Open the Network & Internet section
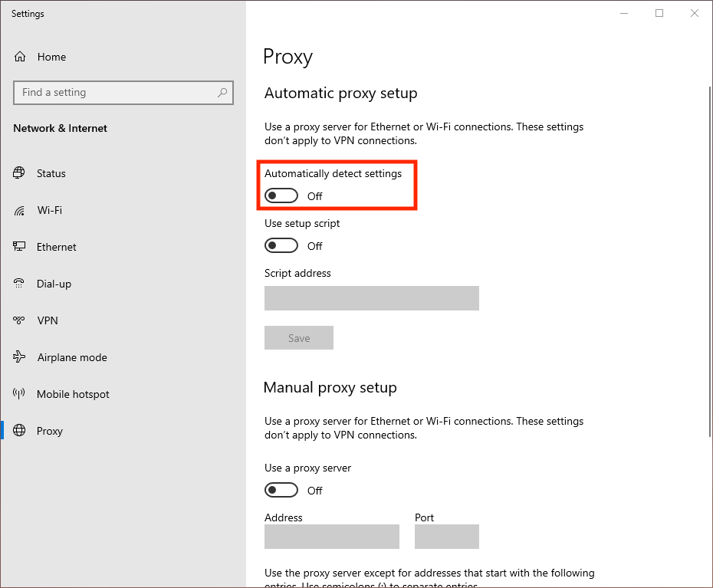Image resolution: width=713 pixels, height=588 pixels. [x=60, y=128]
